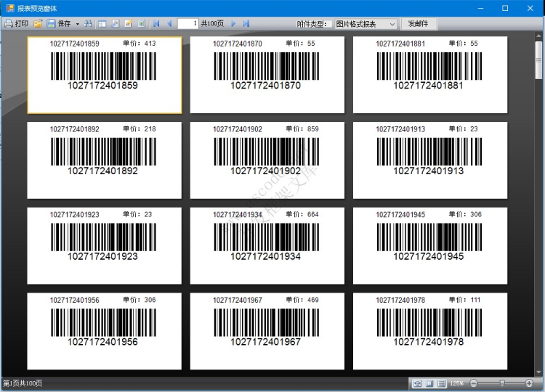The height and width of the screenshot is (392, 545).
Task: Click the 保存 save button
Action: click(60, 24)
